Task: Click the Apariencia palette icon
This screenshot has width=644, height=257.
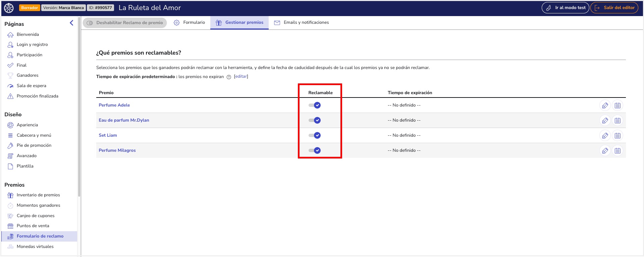Action: point(10,125)
